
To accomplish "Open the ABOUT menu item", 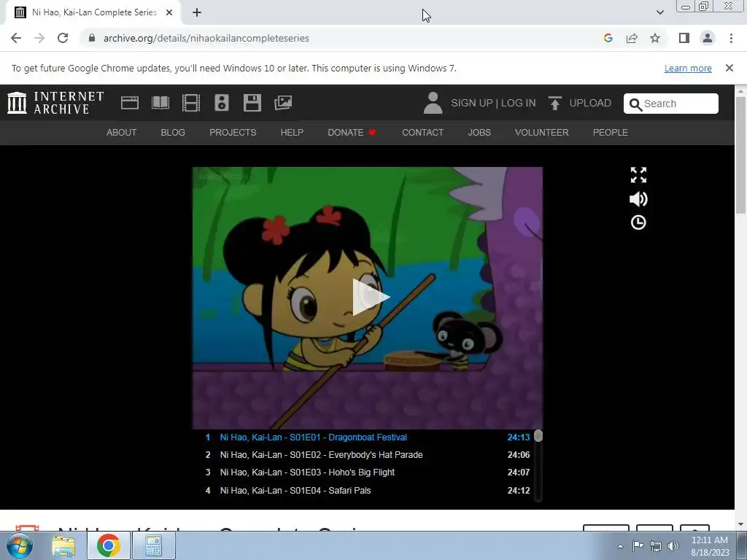I will (122, 133).
